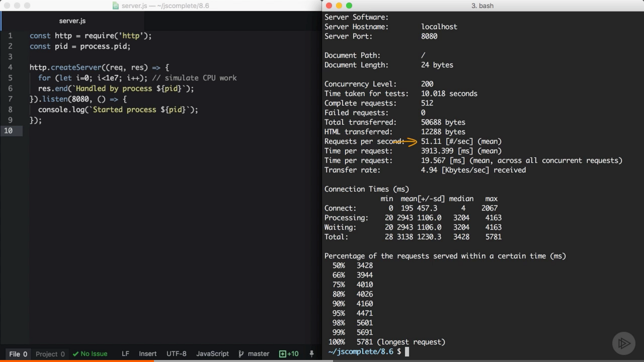Click the server.js file icon in title bar
This screenshot has width=644, height=362.
click(116, 6)
